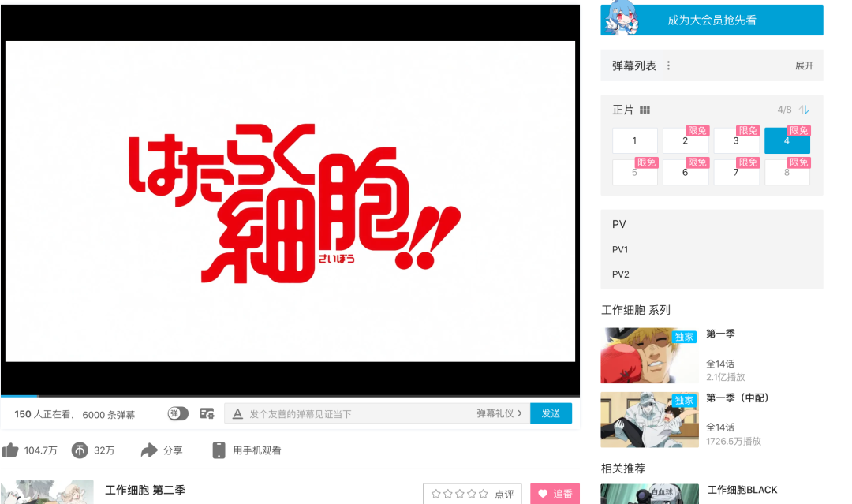The height and width of the screenshot is (504, 852).
Task: Open the 第一季 season thumbnail
Action: pyautogui.click(x=648, y=355)
